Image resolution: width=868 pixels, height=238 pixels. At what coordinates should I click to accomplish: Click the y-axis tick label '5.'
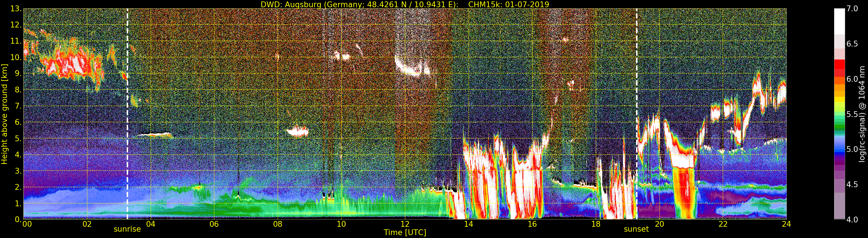18,138
